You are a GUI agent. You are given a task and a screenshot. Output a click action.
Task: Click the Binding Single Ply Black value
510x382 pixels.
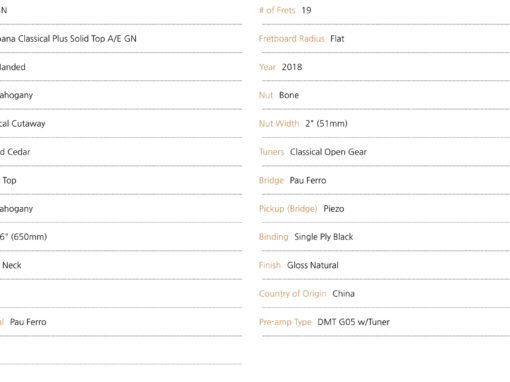[323, 237]
